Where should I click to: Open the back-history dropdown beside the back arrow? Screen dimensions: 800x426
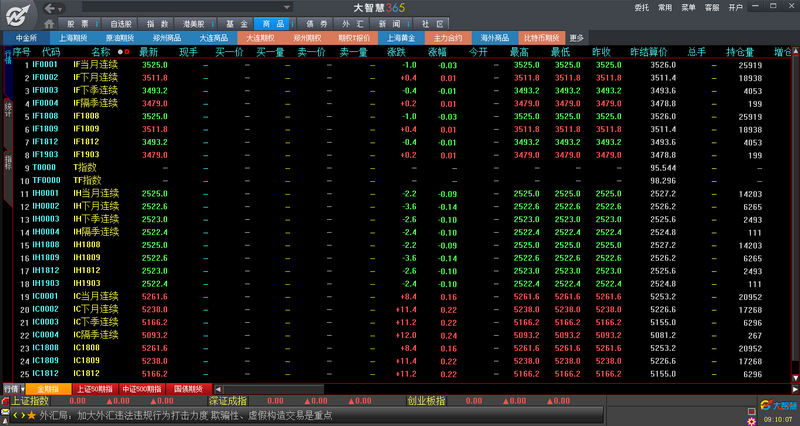[x=60, y=9]
